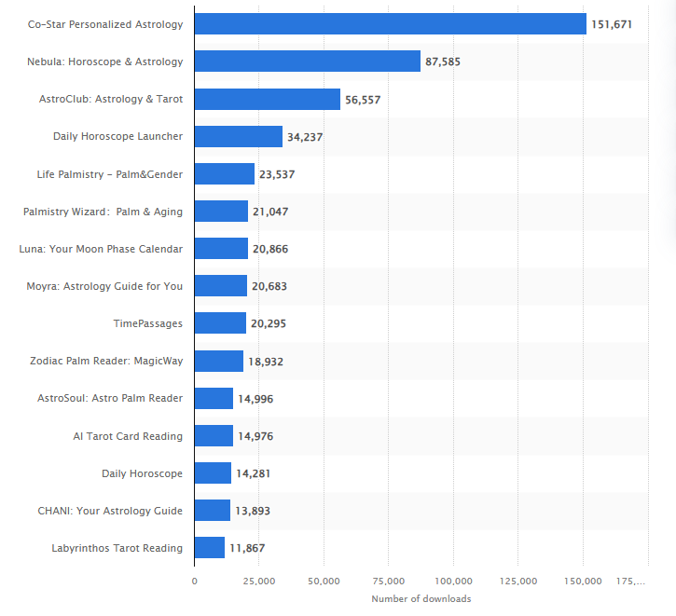The image size is (676, 616).
Task: Click the value label 23,537
Action: pos(277,174)
